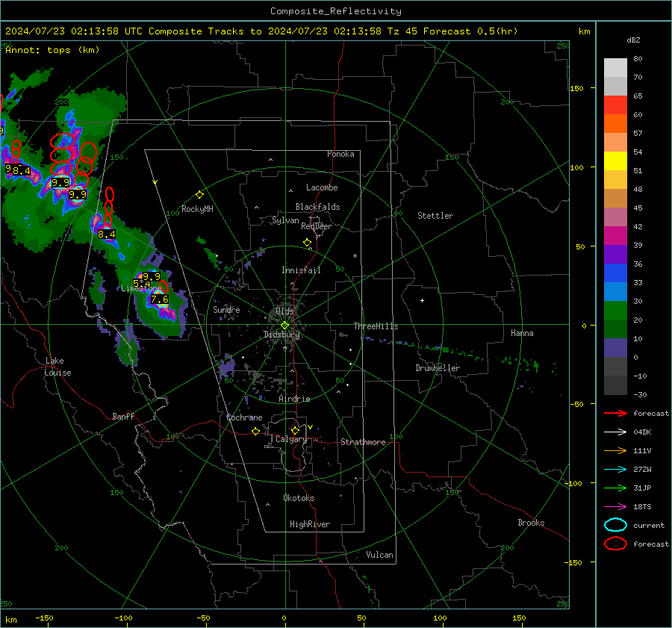Click the Hanna map label
Image resolution: width=672 pixels, height=628 pixels.
coord(522,333)
